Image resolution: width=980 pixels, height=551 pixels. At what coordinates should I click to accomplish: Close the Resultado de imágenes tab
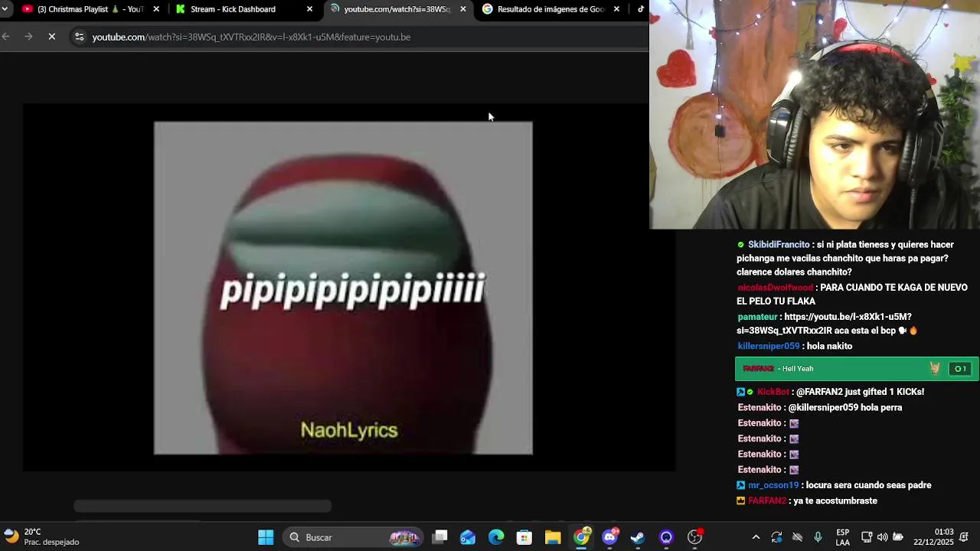point(616,9)
